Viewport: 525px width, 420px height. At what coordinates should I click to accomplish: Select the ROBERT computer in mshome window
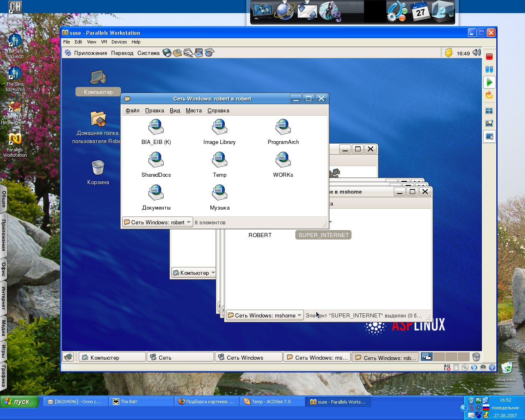pos(260,235)
